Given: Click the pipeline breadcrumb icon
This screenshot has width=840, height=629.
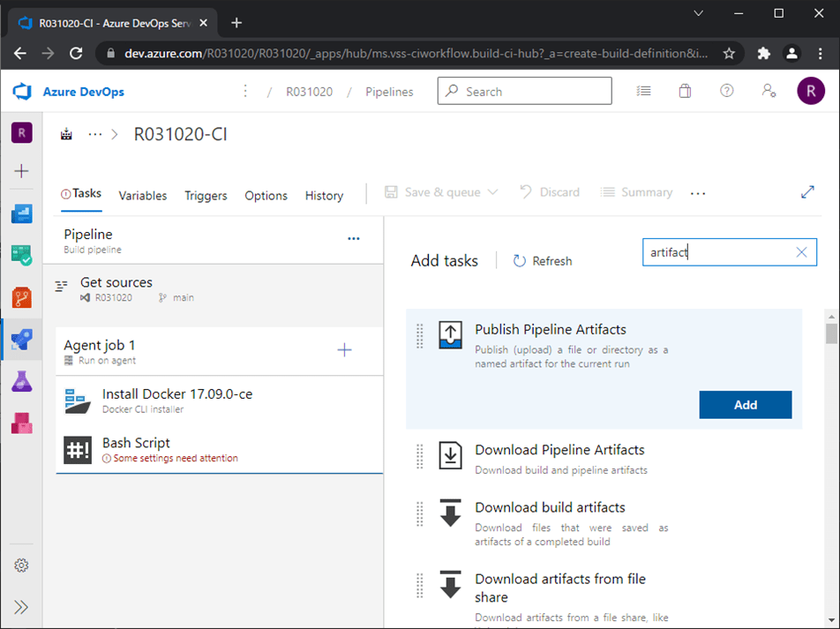Looking at the screenshot, I should tap(66, 134).
